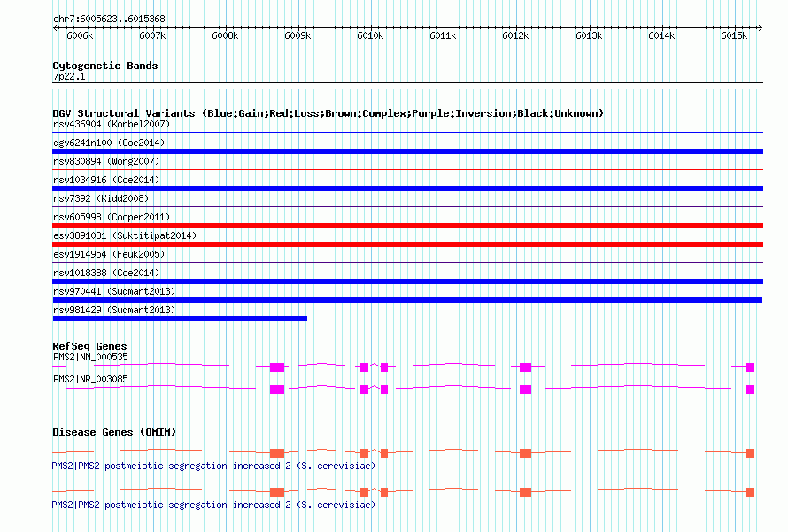Viewport: 788px width, 532px height.
Task: Click NR_003085 magenta exon near 6012k
Action: pos(525,389)
